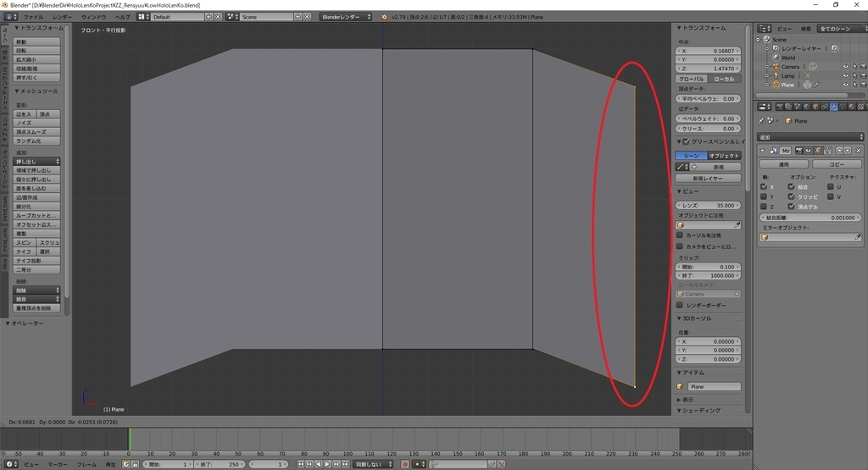Image resolution: width=868 pixels, height=470 pixels.
Task: Expand the Camera tree item in outliner
Action: coord(767,67)
